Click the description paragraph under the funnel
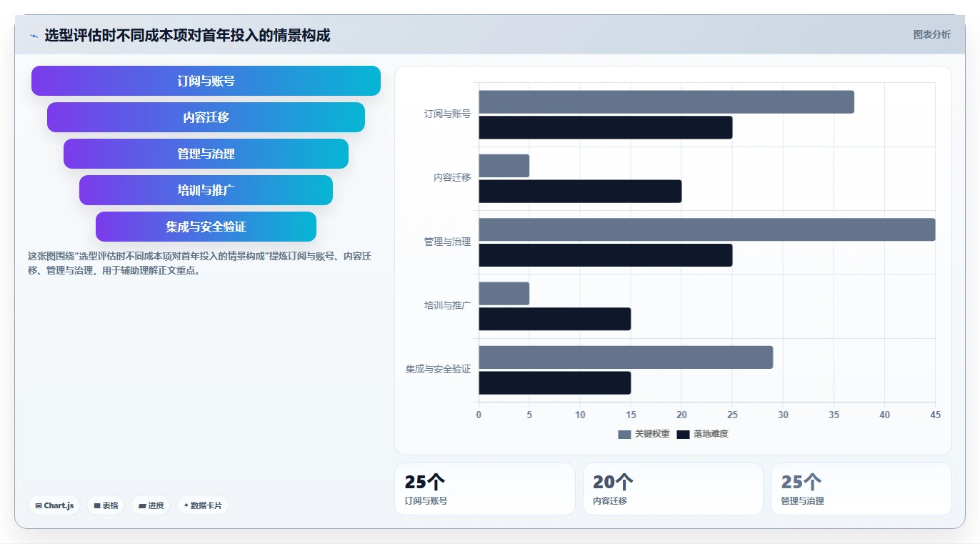 [x=199, y=263]
